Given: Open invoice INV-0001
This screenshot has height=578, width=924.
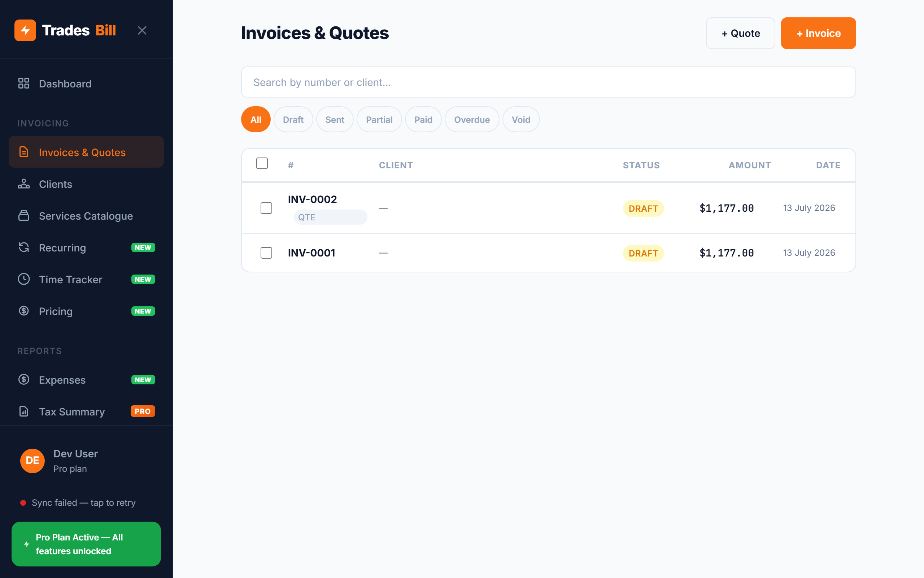Looking at the screenshot, I should click(x=311, y=253).
